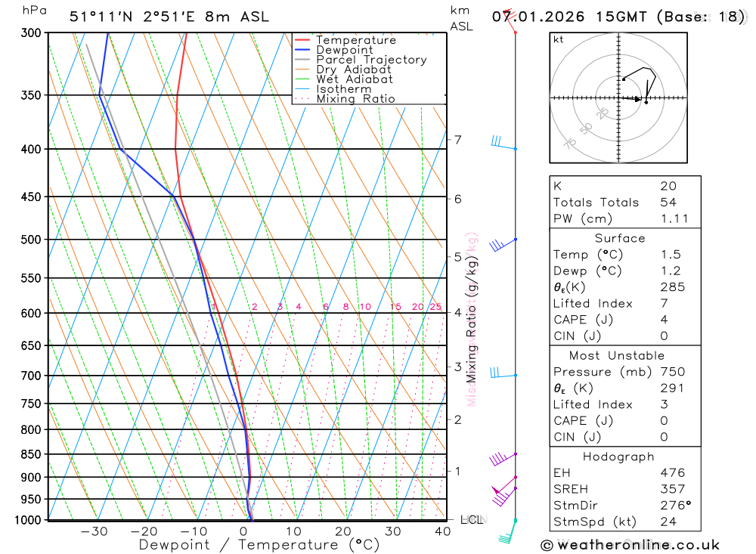756x554 pixels.
Task: Click the 300 hPa pressure label
Action: [x=31, y=32]
